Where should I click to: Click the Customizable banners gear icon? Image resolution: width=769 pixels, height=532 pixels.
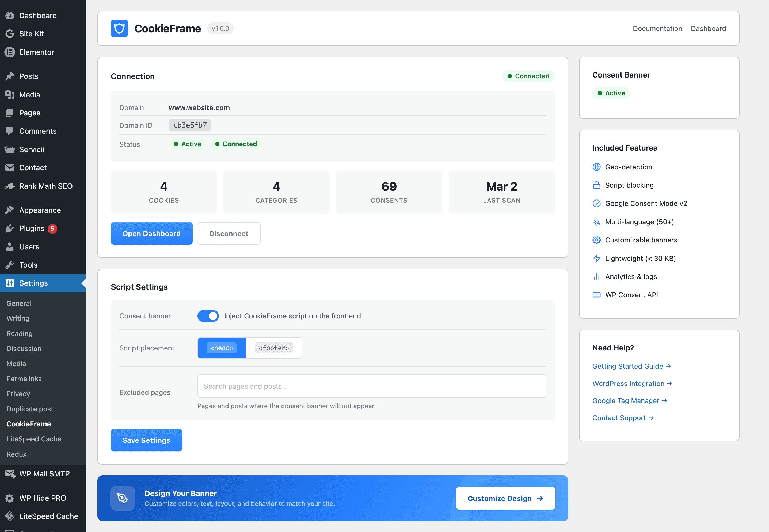click(596, 240)
